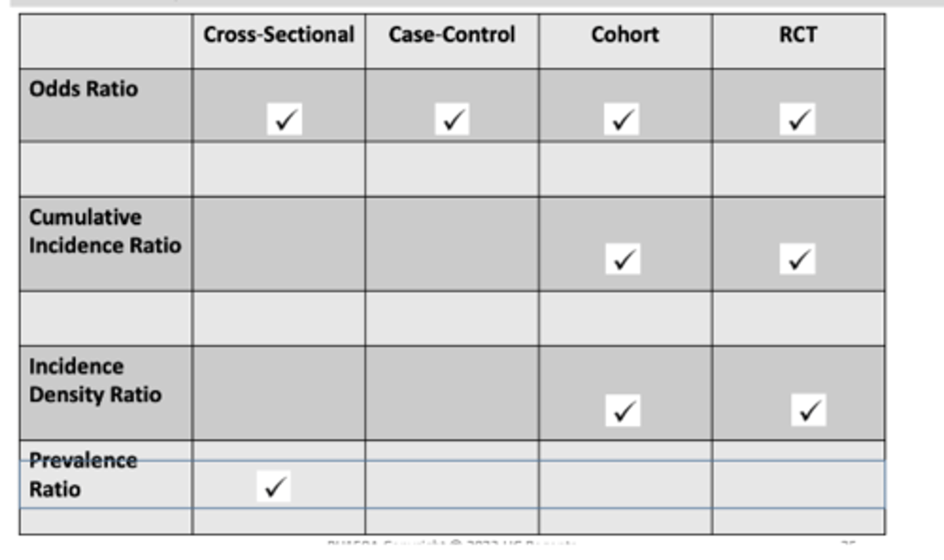The height and width of the screenshot is (560, 944).
Task: Toggle the Odds Ratio Cohort checkmark
Action: point(621,119)
